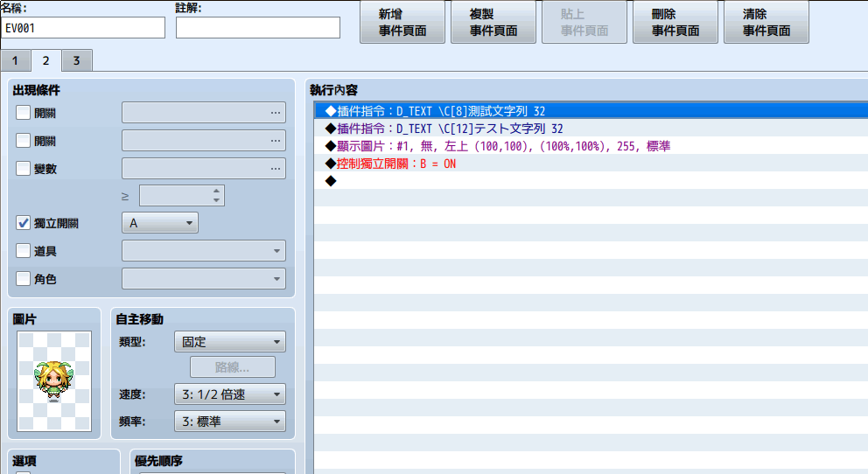Enable the 角色 condition checkbox
The width and height of the screenshot is (868, 474).
pyautogui.click(x=24, y=279)
